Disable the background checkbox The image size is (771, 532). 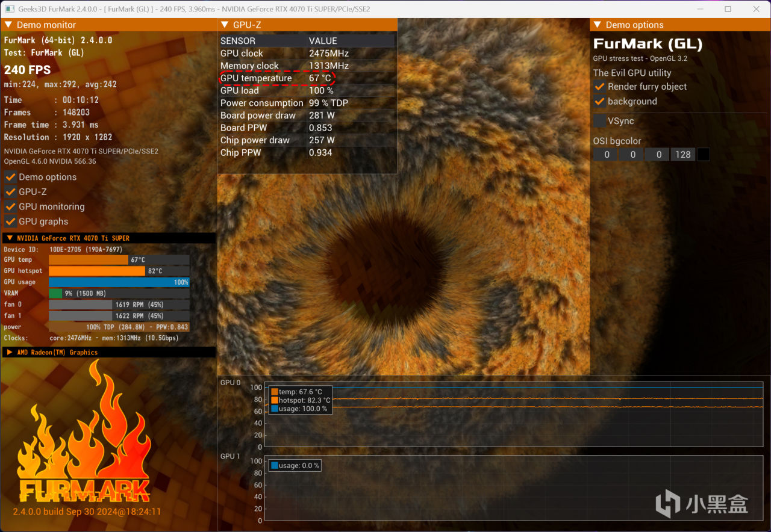[599, 101]
